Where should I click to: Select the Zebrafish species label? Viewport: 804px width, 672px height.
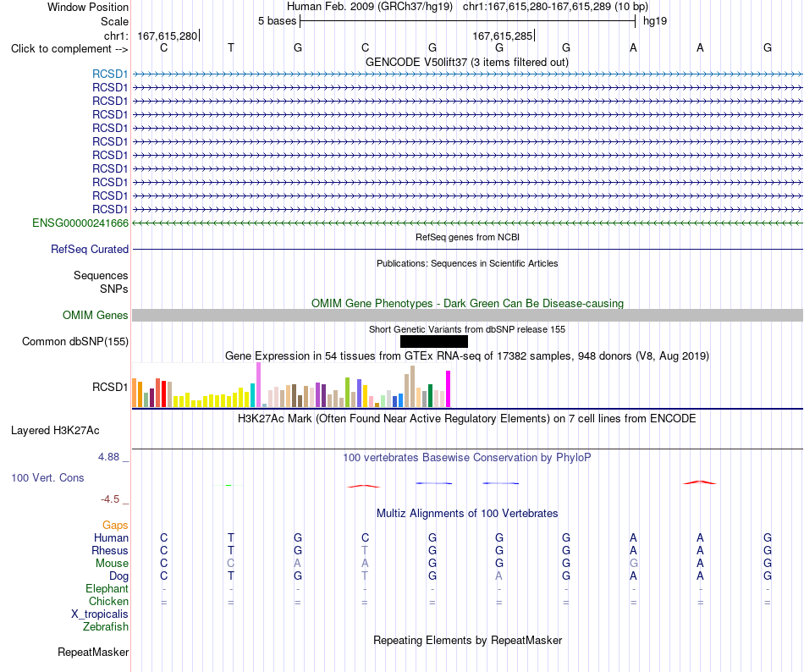coord(106,626)
